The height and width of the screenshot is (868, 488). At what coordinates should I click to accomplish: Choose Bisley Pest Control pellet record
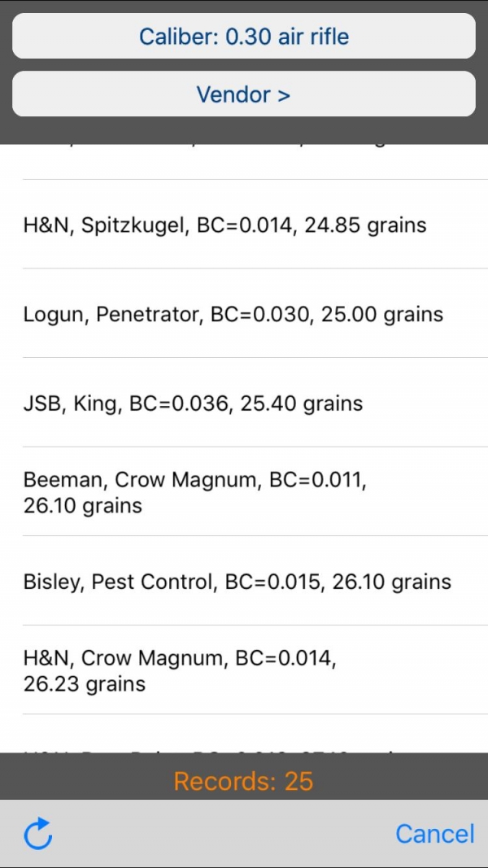click(x=244, y=581)
